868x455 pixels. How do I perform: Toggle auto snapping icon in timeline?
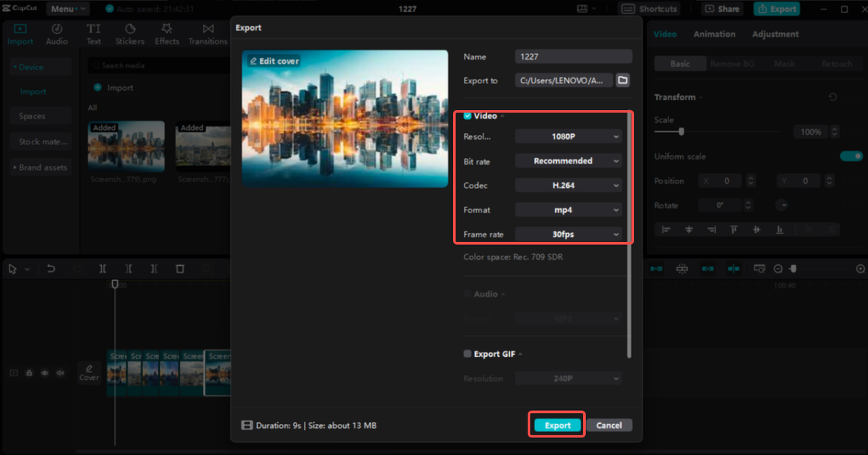click(x=682, y=269)
